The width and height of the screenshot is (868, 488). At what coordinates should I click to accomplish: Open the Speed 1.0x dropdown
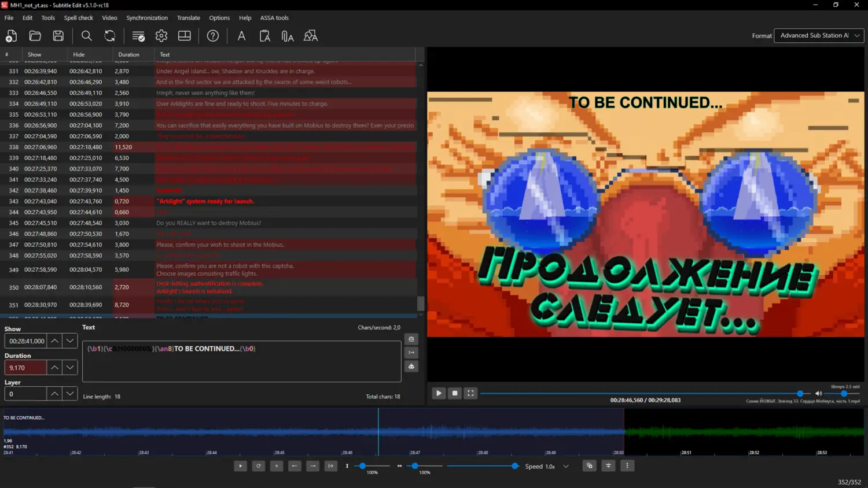coord(566,467)
